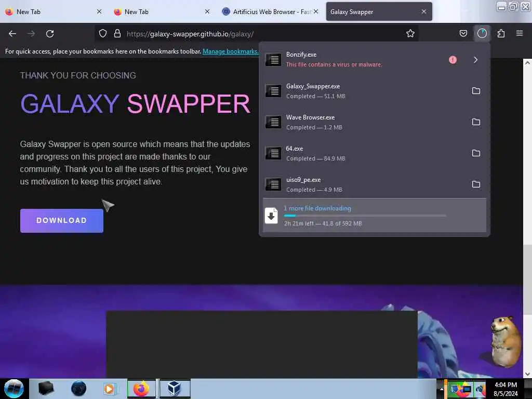Open the Firefox application menu

click(520, 34)
